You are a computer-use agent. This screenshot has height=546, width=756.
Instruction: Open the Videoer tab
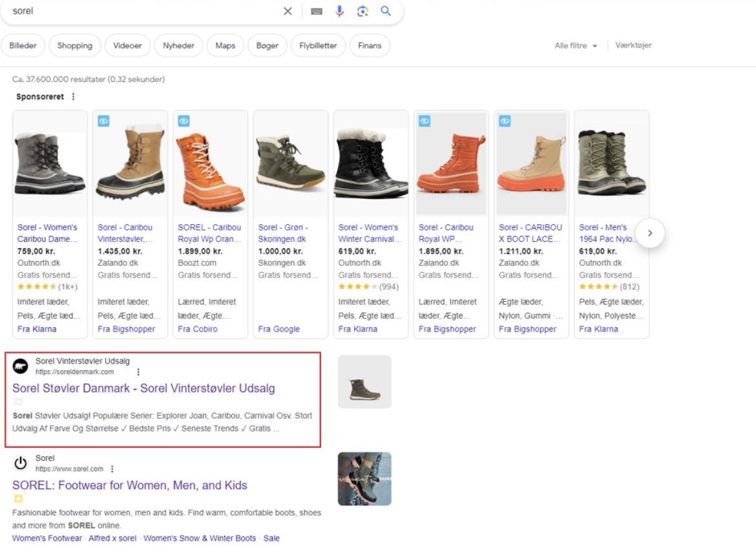click(x=127, y=46)
